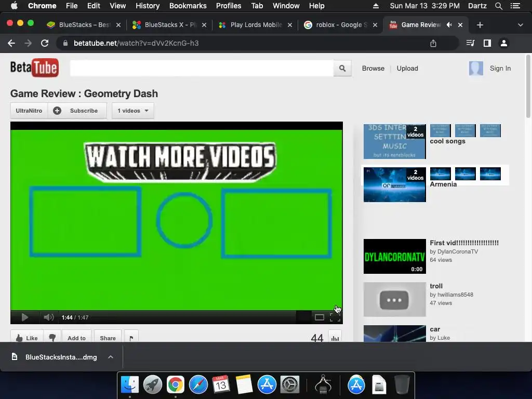Image resolution: width=532 pixels, height=399 pixels.
Task: Mute the Game Review tab audio icon
Action: 449,25
